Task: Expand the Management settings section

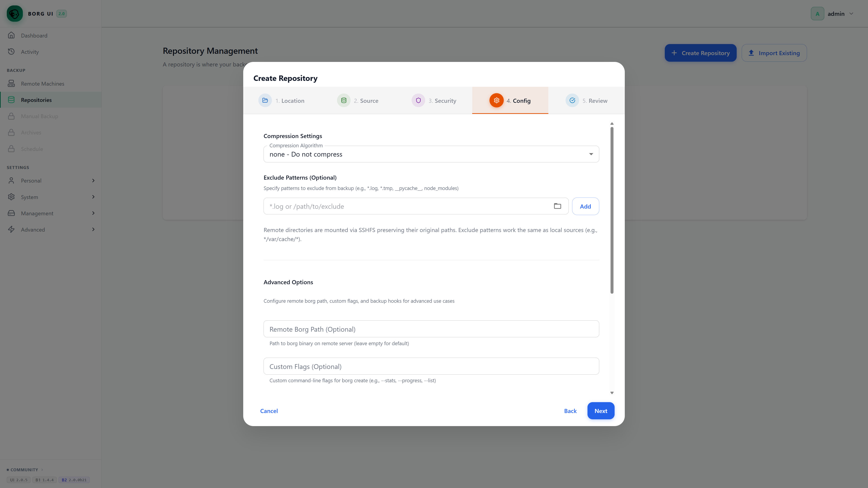Action: (51, 213)
